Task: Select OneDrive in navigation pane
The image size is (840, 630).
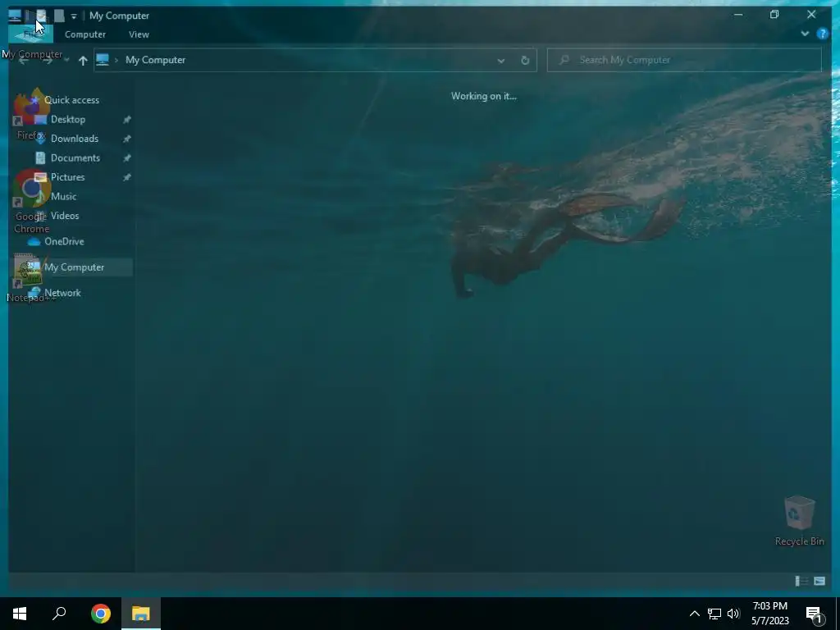Action: click(64, 242)
